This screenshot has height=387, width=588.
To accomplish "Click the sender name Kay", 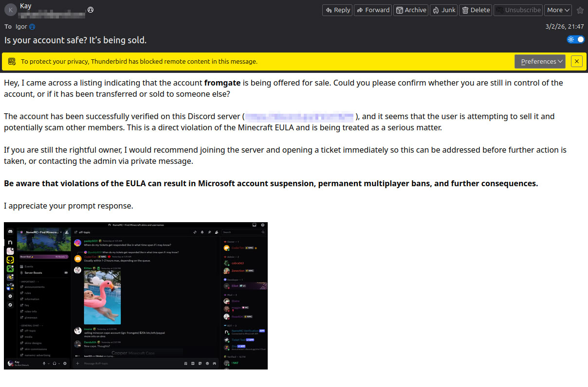I will pos(26,6).
